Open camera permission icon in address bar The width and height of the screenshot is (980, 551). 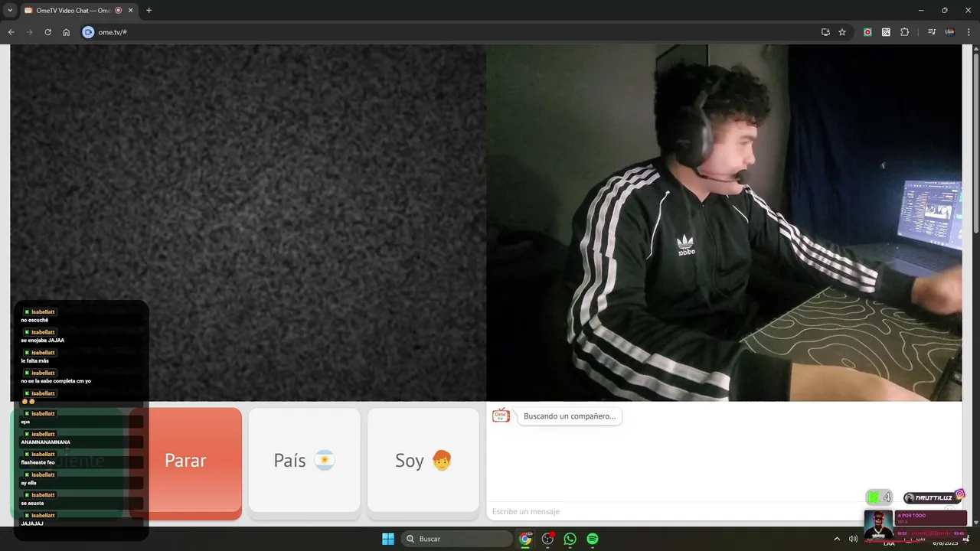click(x=88, y=32)
